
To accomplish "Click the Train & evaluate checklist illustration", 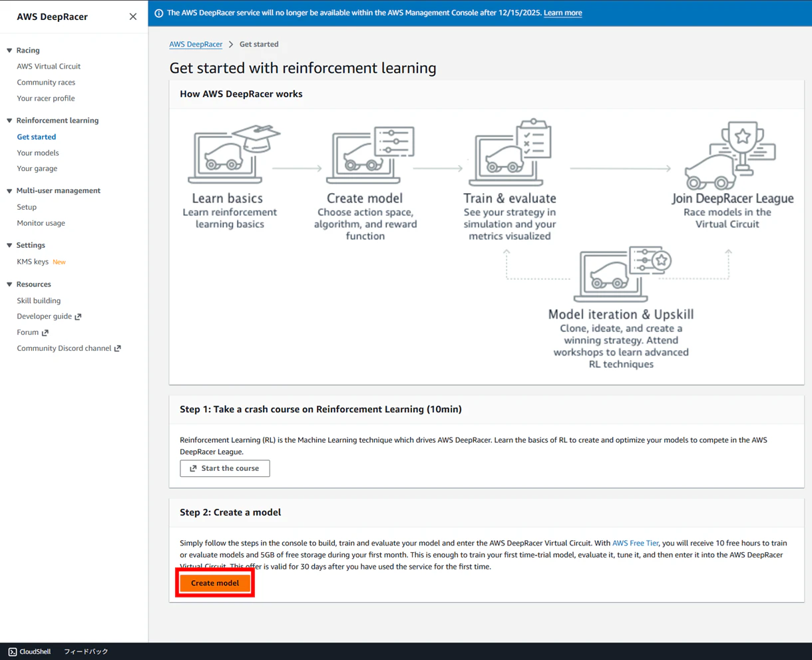I will pos(510,153).
